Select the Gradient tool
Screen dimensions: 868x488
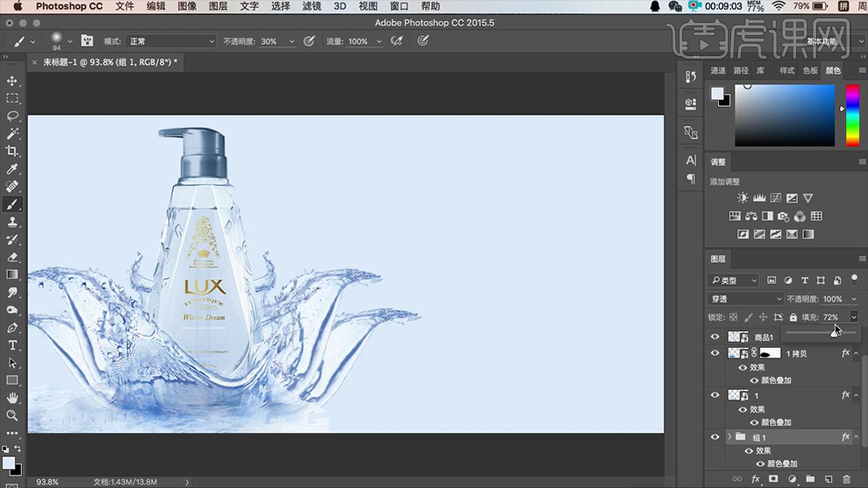click(12, 275)
